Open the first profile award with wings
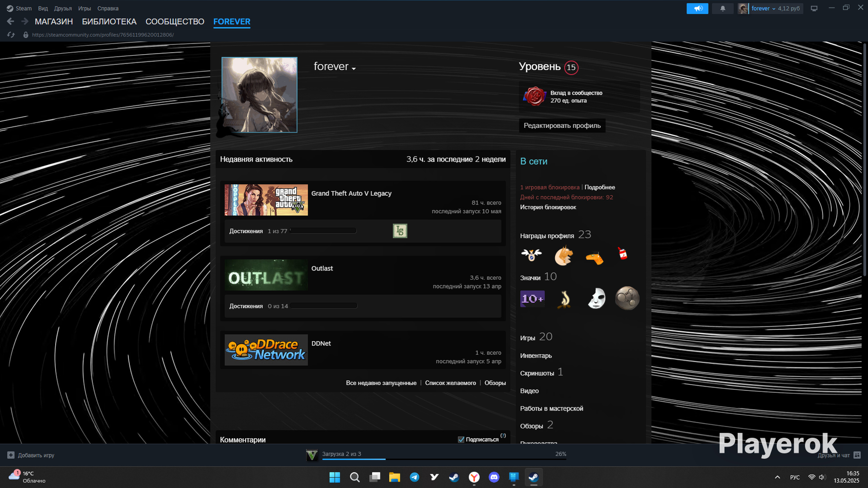Viewport: 868px width, 488px height. coord(531,255)
